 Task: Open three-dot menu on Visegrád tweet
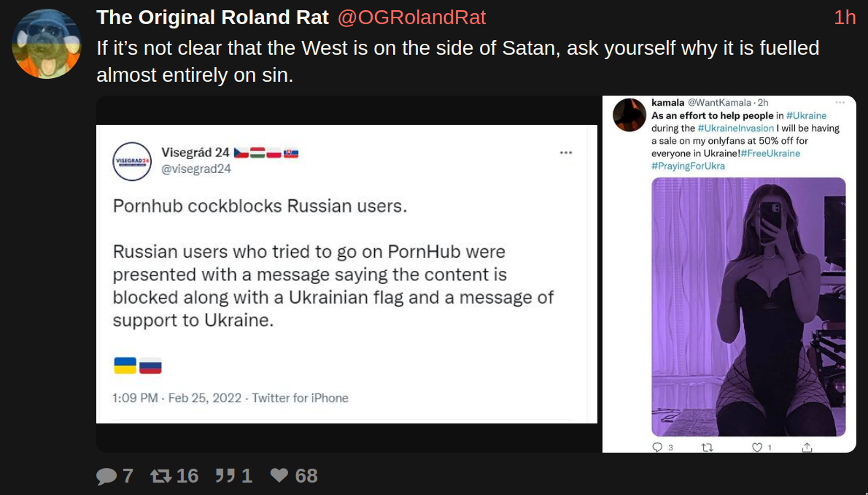pyautogui.click(x=566, y=153)
